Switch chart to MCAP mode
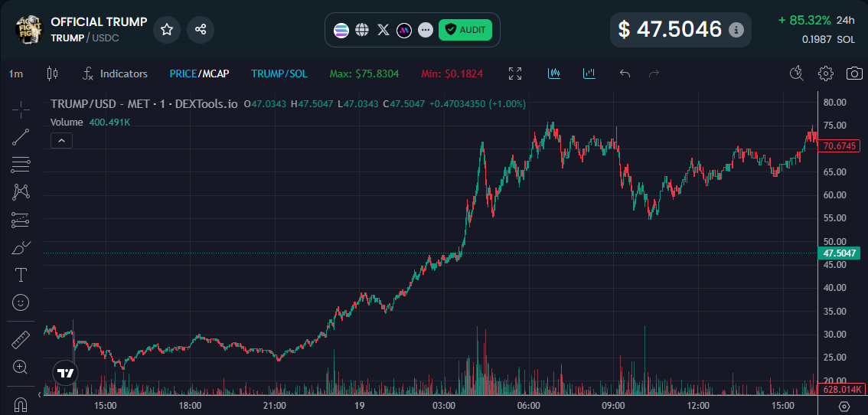The height and width of the screenshot is (415, 868). point(214,74)
